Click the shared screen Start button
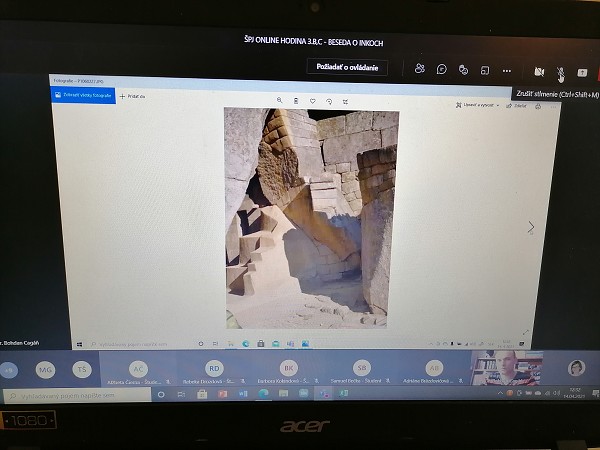600x450 pixels. coord(79,344)
